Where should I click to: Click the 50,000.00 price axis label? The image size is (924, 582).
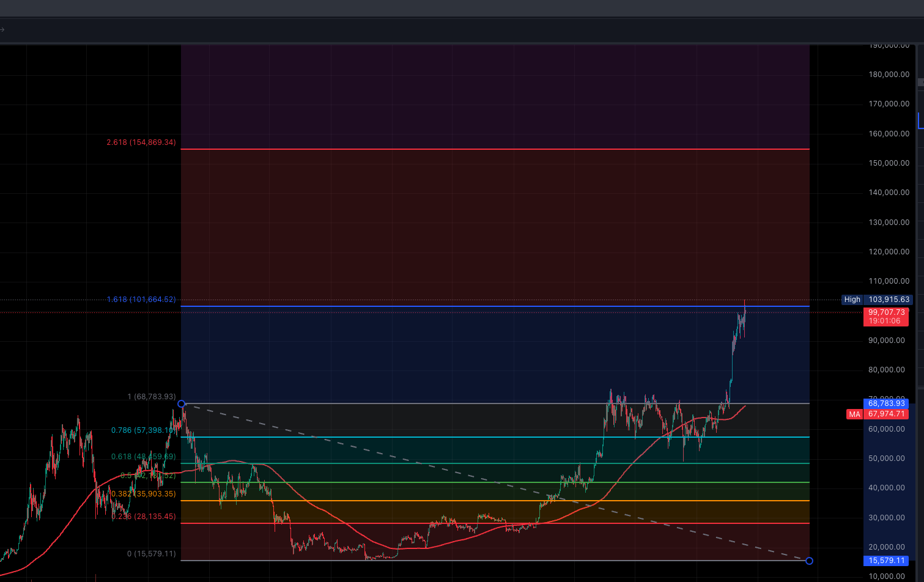point(887,459)
